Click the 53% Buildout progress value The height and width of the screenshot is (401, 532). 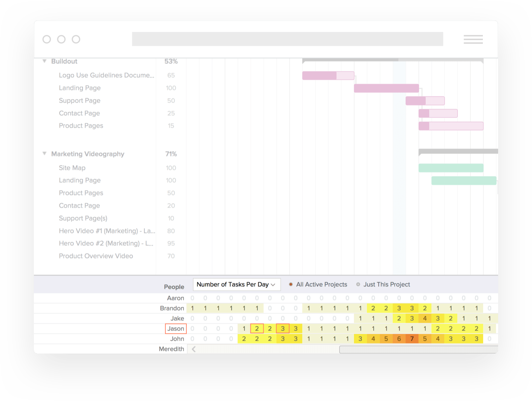(171, 61)
